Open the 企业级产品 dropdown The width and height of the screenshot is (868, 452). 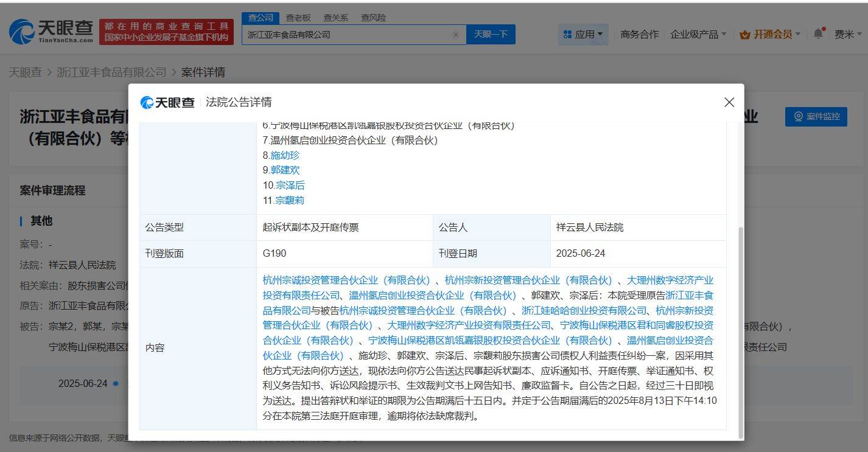coord(699,35)
